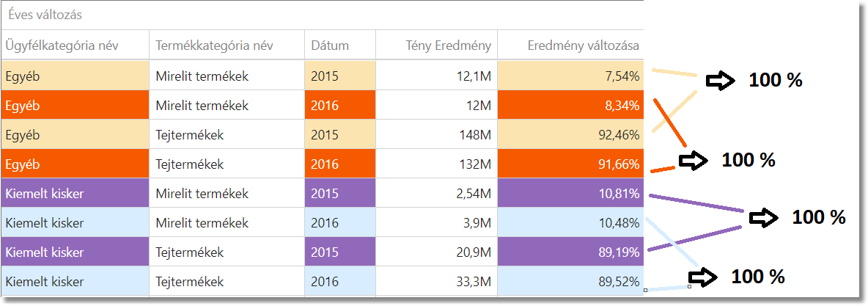
Task: Select the Éves változás visual title
Action: point(45,15)
